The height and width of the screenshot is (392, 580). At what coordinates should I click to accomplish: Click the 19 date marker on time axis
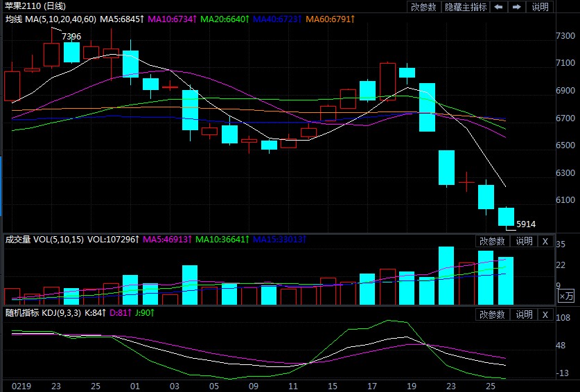click(x=411, y=385)
